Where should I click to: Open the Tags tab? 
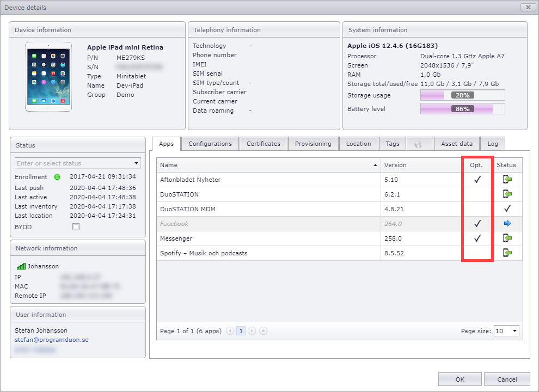392,144
